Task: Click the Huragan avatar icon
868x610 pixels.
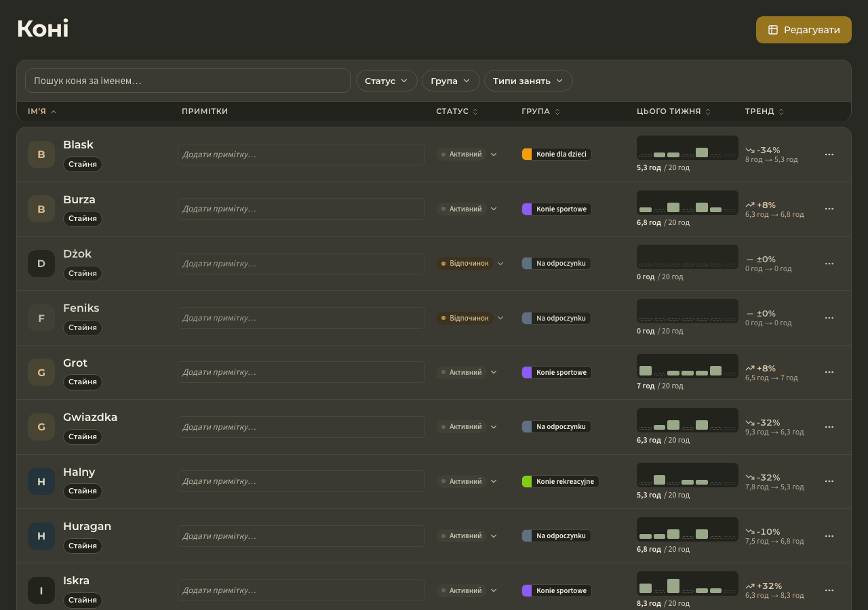Action: pos(41,536)
